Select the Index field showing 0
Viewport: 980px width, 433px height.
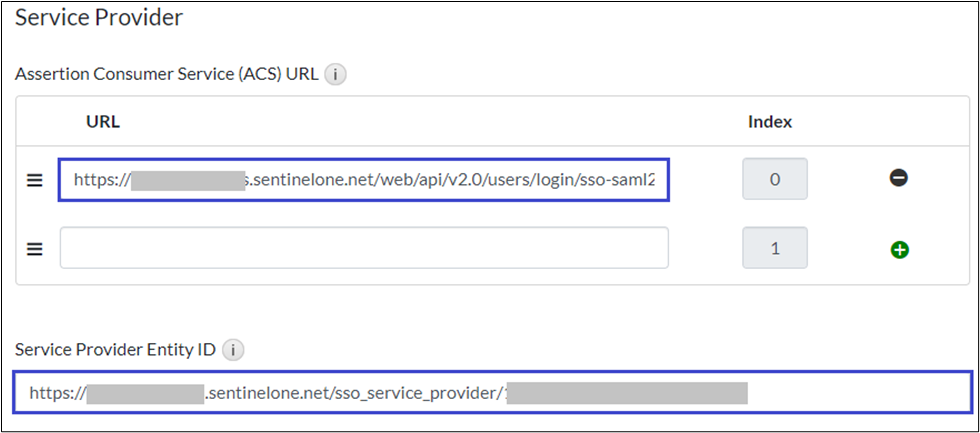coord(774,180)
